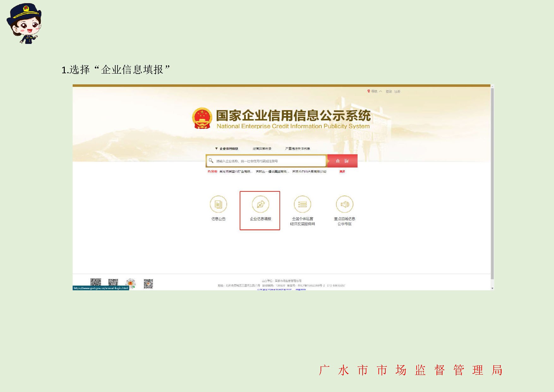Viewport: 554px width, 392px height.
Task: Open 企业信用信息 dropdown triangle
Action: (216, 148)
